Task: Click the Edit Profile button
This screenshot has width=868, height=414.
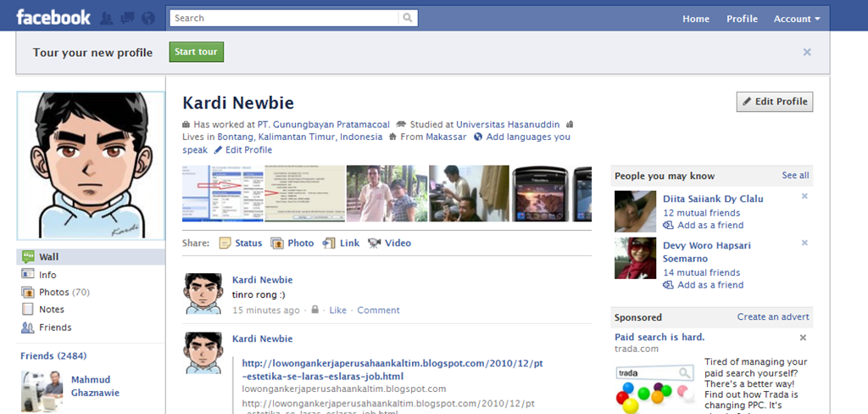Action: [775, 102]
